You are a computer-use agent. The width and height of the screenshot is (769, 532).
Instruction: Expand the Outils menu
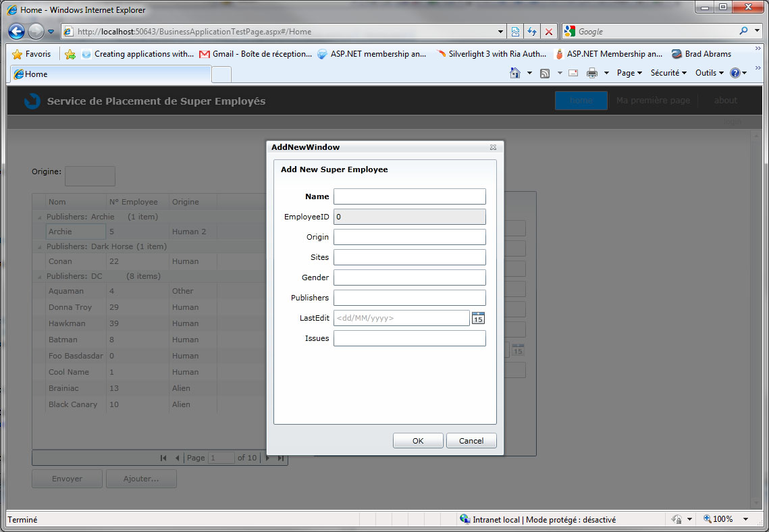pos(710,73)
